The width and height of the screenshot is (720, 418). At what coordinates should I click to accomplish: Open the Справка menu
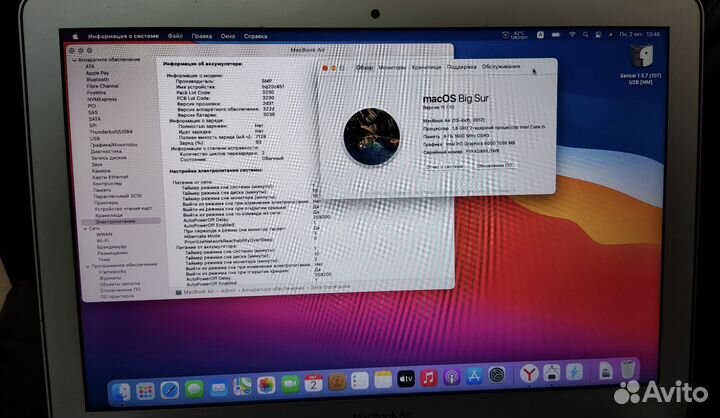pyautogui.click(x=256, y=36)
